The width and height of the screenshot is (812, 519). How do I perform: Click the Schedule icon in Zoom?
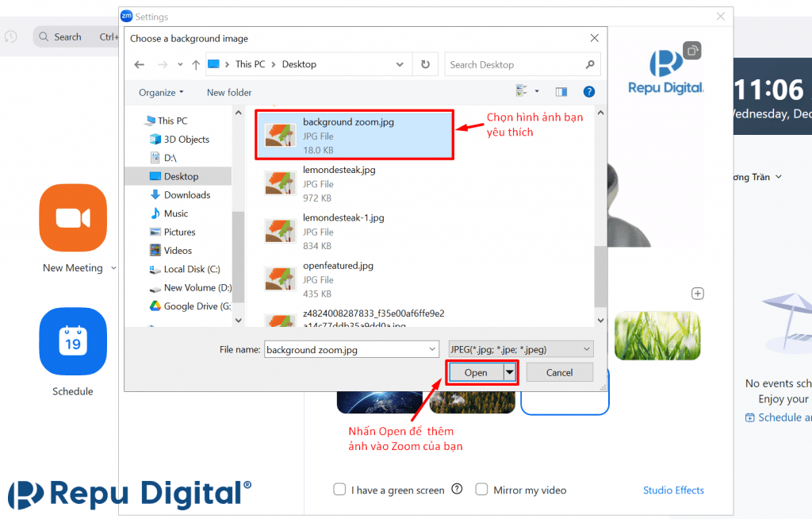[73, 341]
